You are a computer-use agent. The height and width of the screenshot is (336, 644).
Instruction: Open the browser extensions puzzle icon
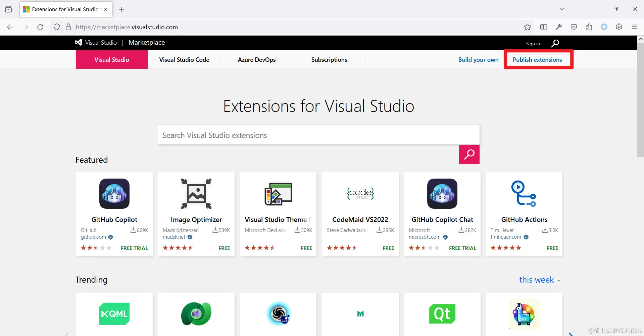point(589,27)
